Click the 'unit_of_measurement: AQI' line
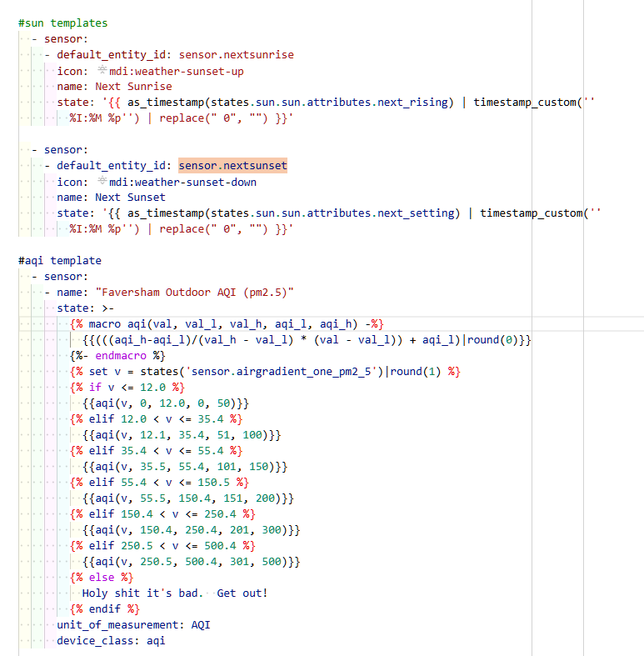The height and width of the screenshot is (656, 644). (x=133, y=625)
